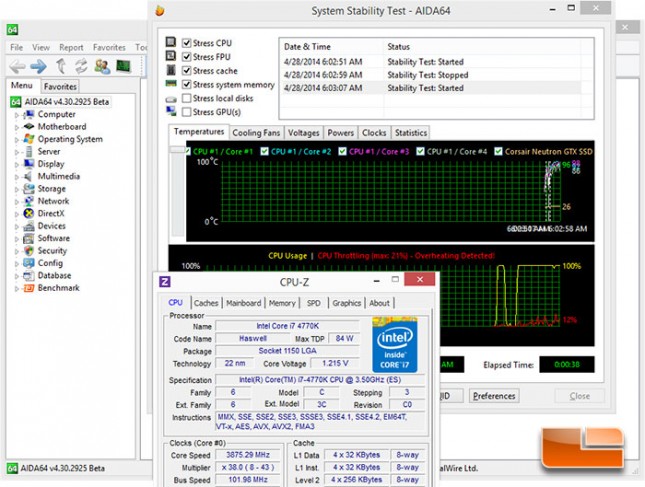Click the Storage icon in the tree
This screenshot has width=645, height=487.
tap(28, 189)
